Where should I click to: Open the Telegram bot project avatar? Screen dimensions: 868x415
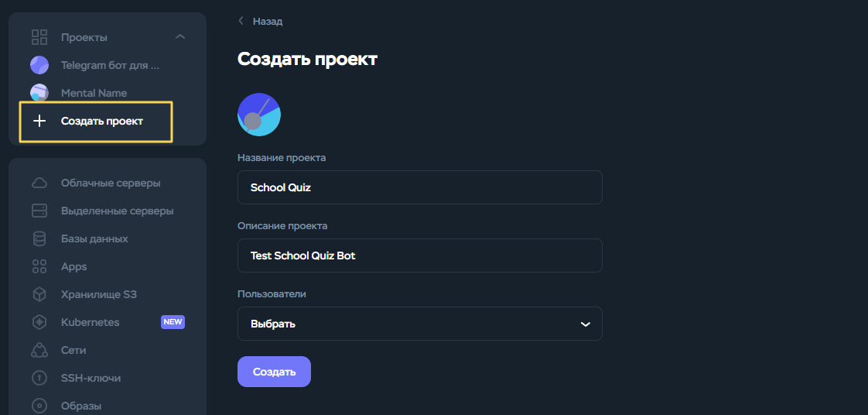[x=39, y=65]
